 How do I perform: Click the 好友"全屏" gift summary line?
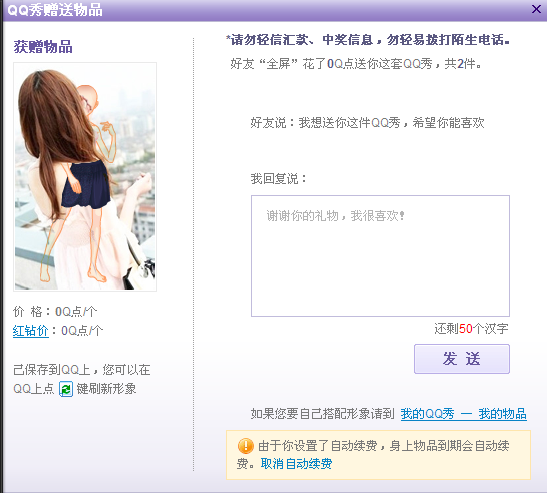356,64
